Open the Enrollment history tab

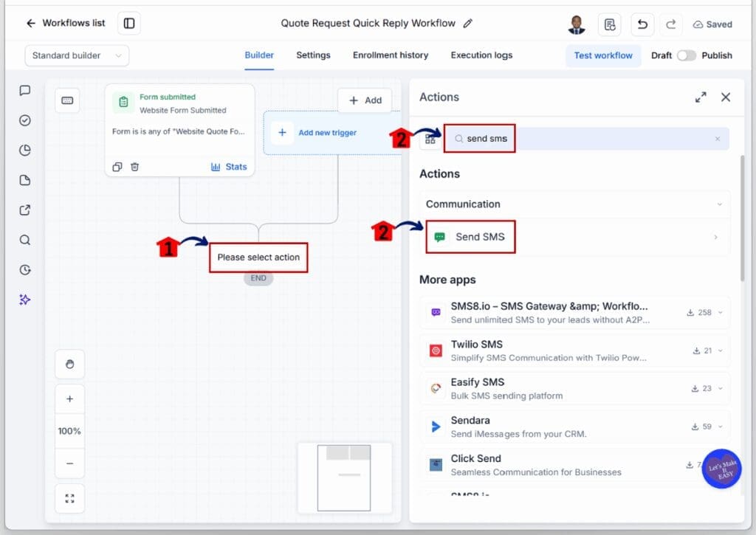point(391,55)
